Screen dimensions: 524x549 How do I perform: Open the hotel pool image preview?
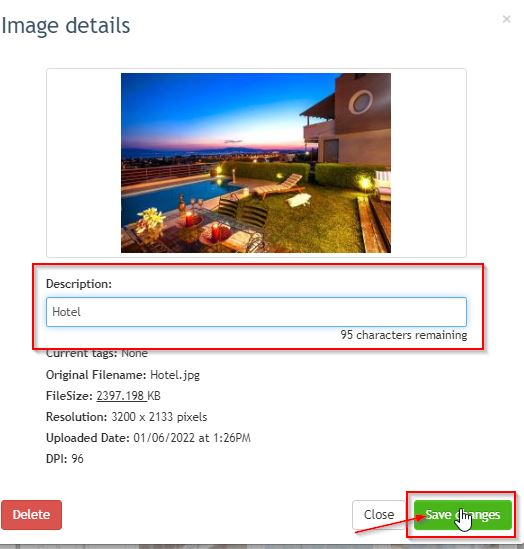(256, 163)
